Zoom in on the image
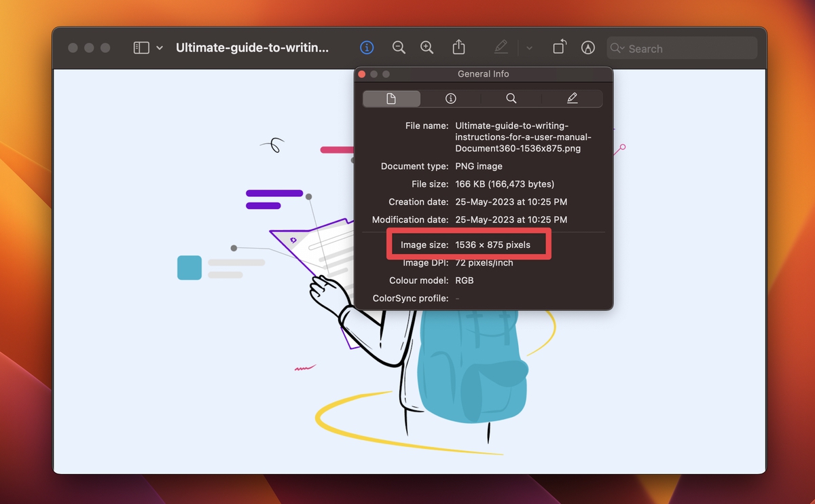815x504 pixels. coord(427,47)
